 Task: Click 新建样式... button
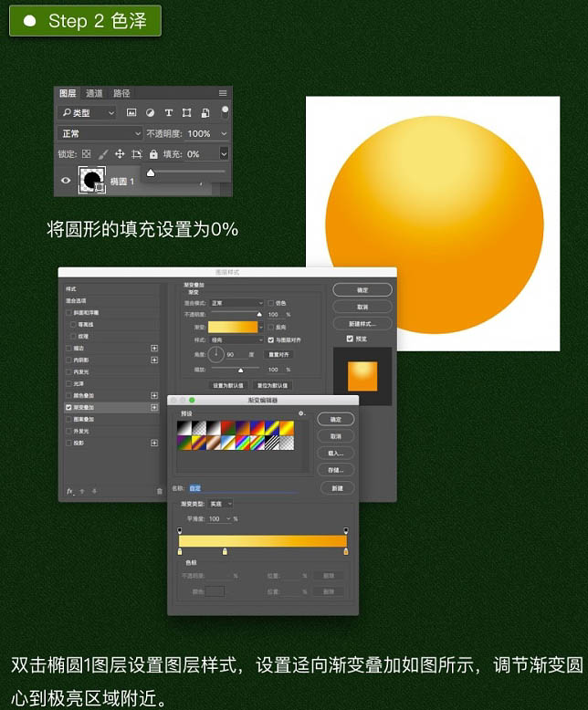coord(362,324)
